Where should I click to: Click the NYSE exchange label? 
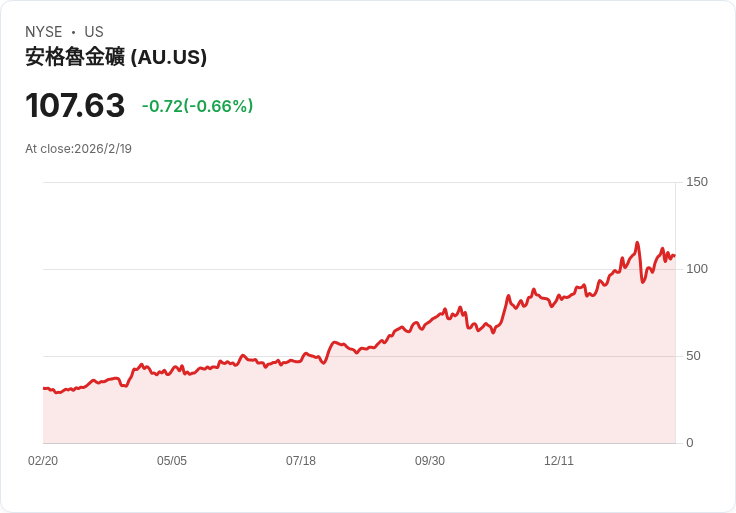tap(44, 32)
